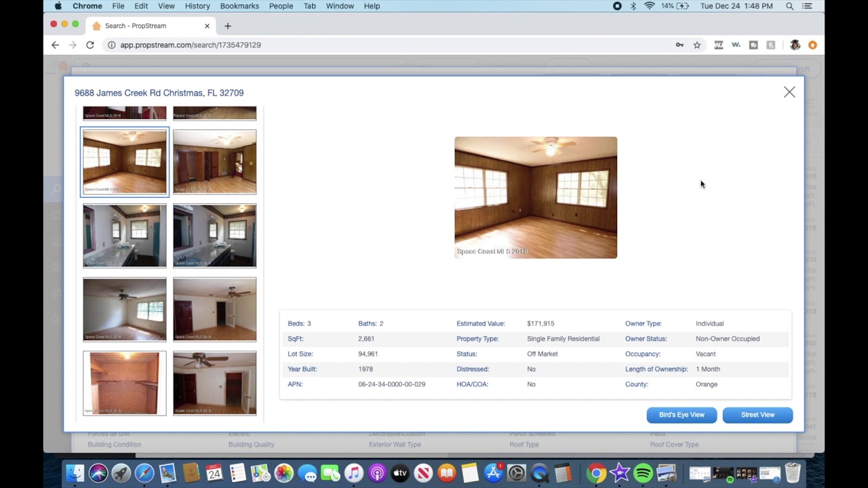Screen dimensions: 868x488
Task: Launch Siri from the Dock
Action: coord(98,472)
